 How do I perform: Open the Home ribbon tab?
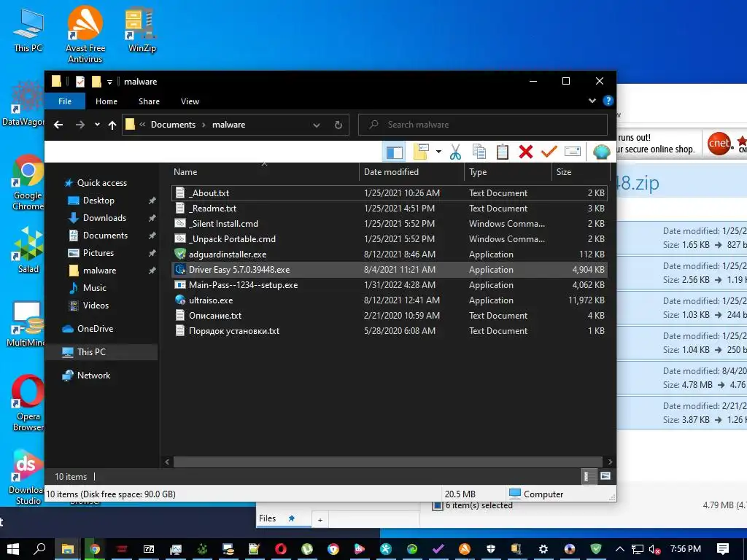pyautogui.click(x=107, y=101)
